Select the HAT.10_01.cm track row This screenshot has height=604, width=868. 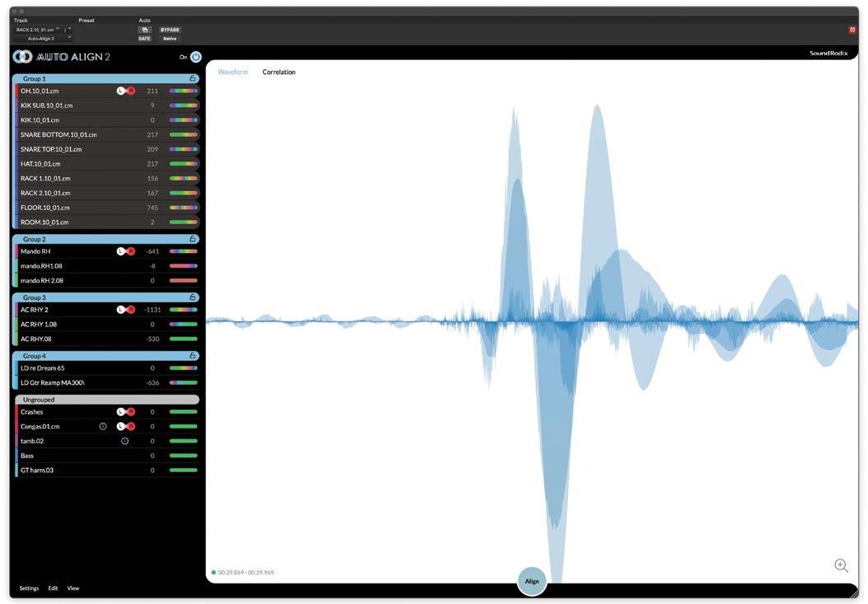coord(106,164)
